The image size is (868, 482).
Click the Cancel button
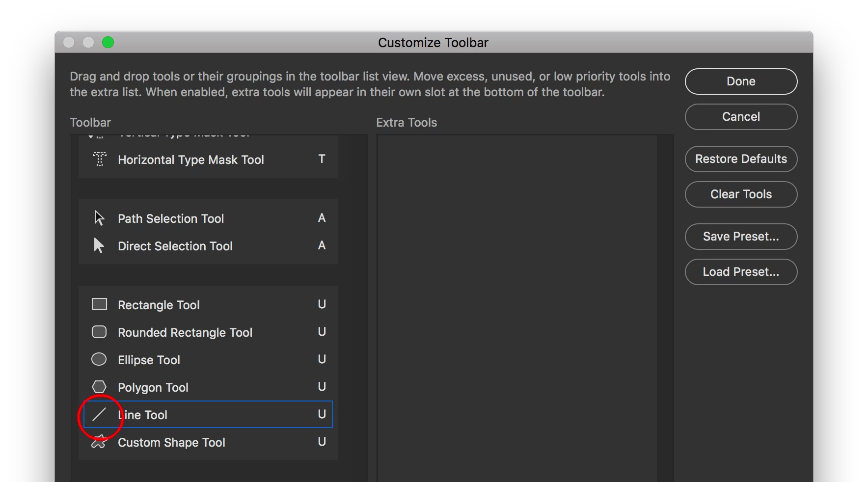coord(741,117)
